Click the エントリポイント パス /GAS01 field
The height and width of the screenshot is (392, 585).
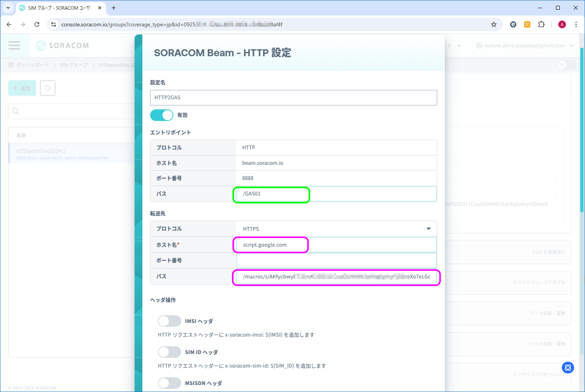pyautogui.click(x=336, y=194)
